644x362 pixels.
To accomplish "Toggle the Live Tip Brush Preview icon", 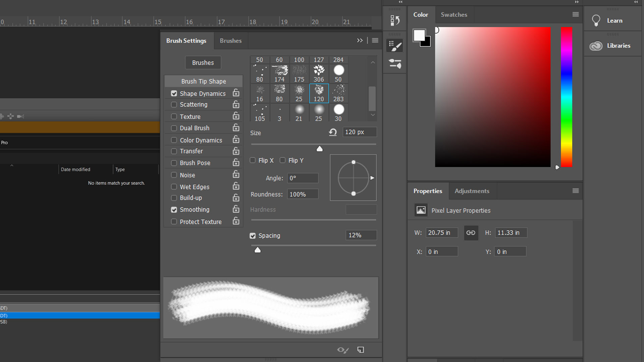I will click(x=342, y=350).
